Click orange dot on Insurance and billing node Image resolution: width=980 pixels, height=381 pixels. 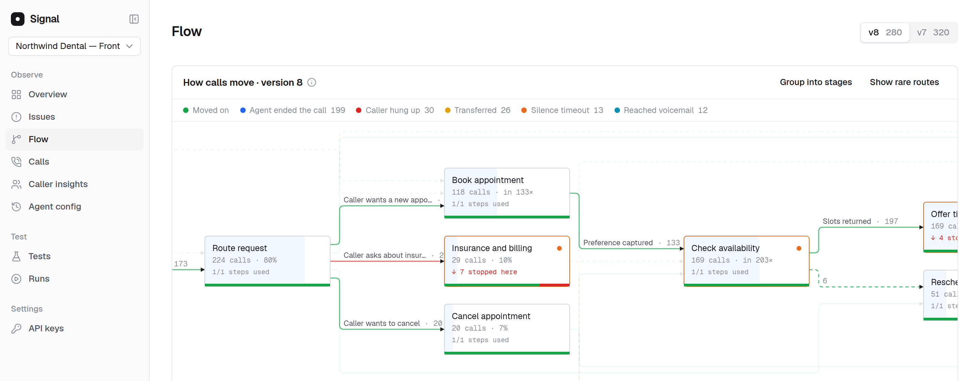(x=559, y=248)
